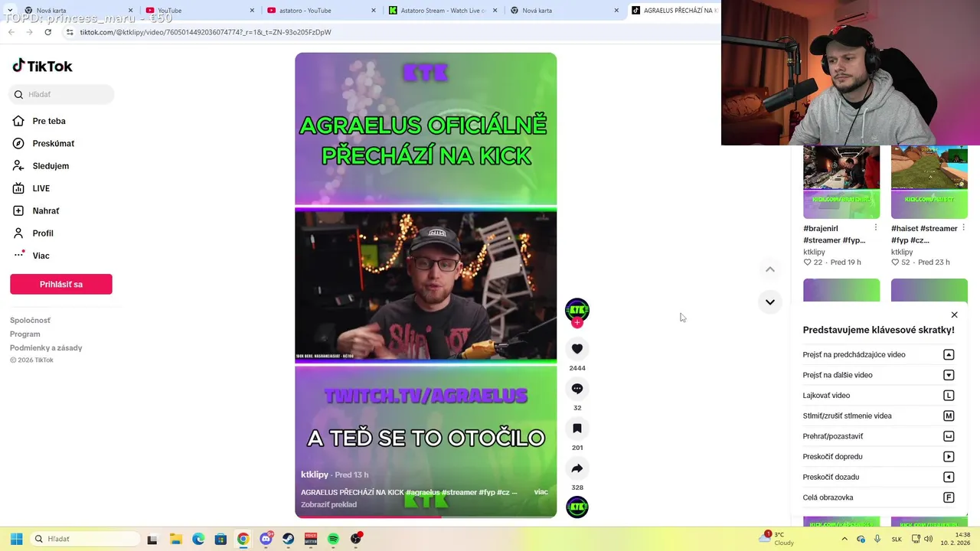
Task: Open the volume control in system tray
Action: click(x=929, y=539)
